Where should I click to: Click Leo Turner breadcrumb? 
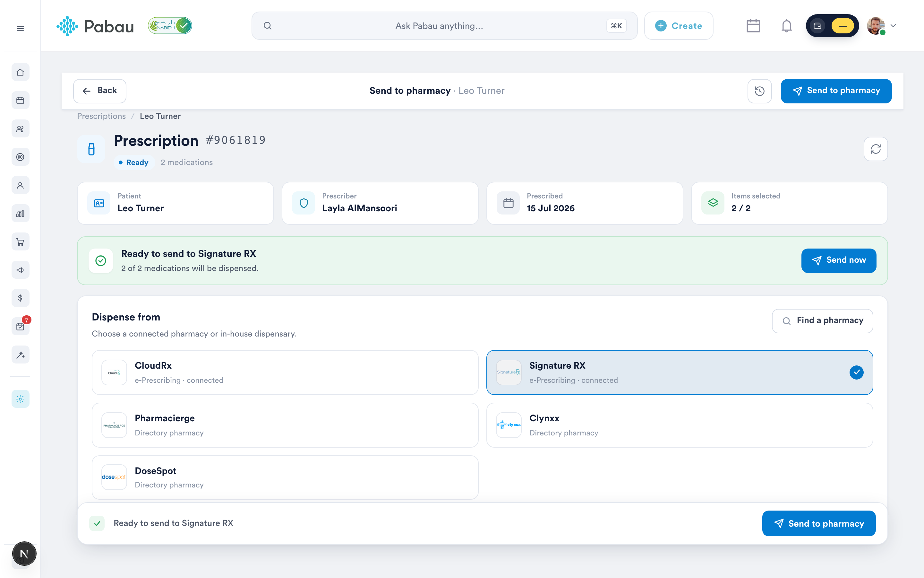160,116
